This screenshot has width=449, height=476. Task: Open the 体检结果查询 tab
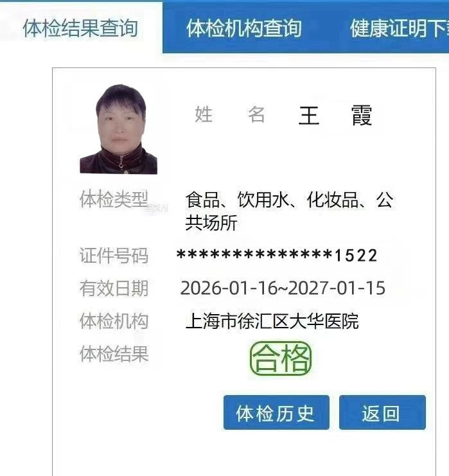click(80, 28)
